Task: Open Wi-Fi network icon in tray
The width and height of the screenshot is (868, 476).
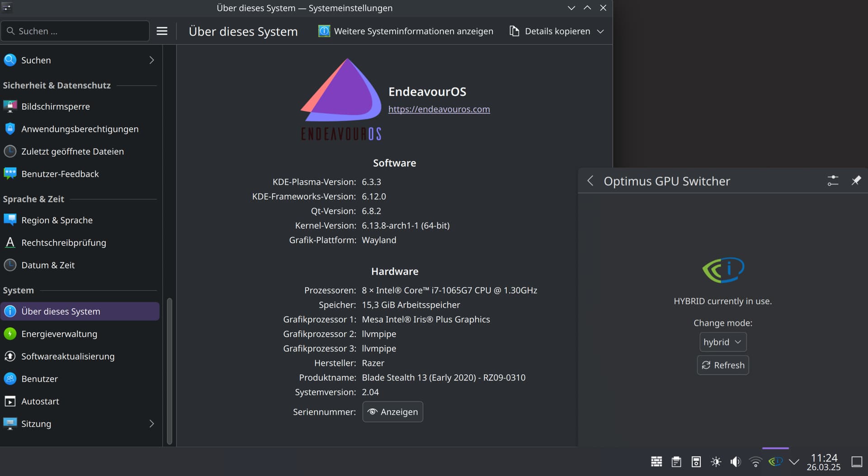Action: coord(755,462)
